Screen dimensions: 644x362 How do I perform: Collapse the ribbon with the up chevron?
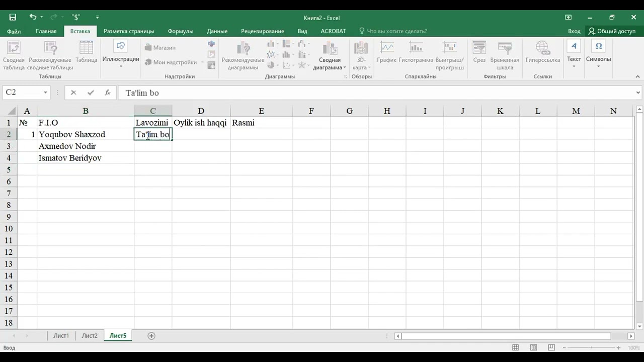coord(637,77)
